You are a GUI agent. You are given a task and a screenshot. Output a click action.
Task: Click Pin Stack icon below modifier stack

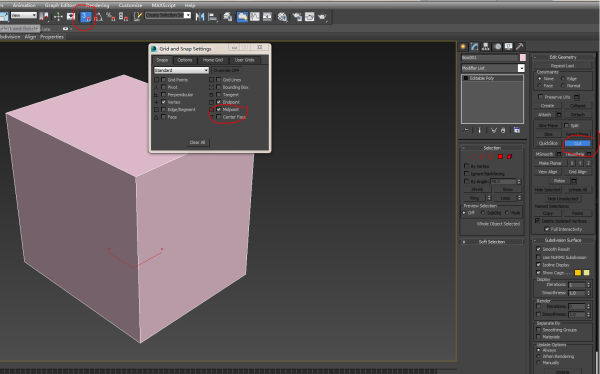(466, 131)
